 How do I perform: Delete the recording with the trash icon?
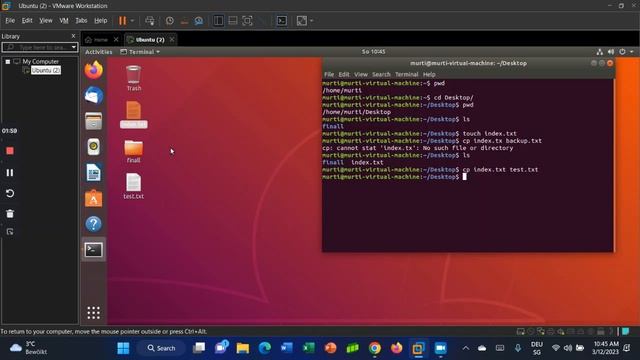(x=10, y=213)
